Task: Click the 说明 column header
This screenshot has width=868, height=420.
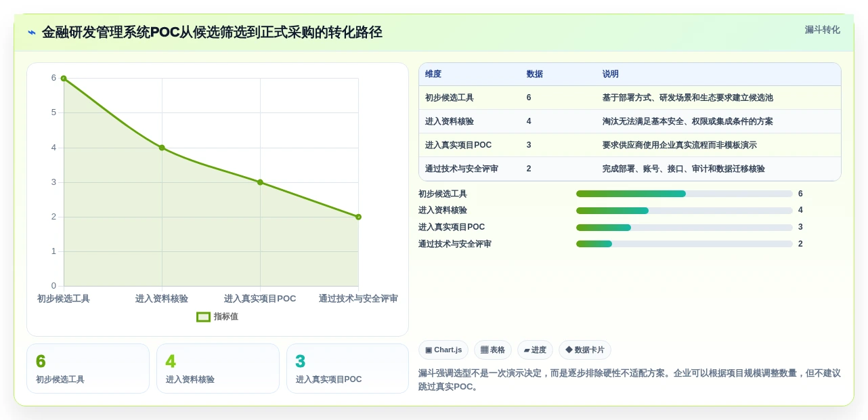Action: point(611,75)
